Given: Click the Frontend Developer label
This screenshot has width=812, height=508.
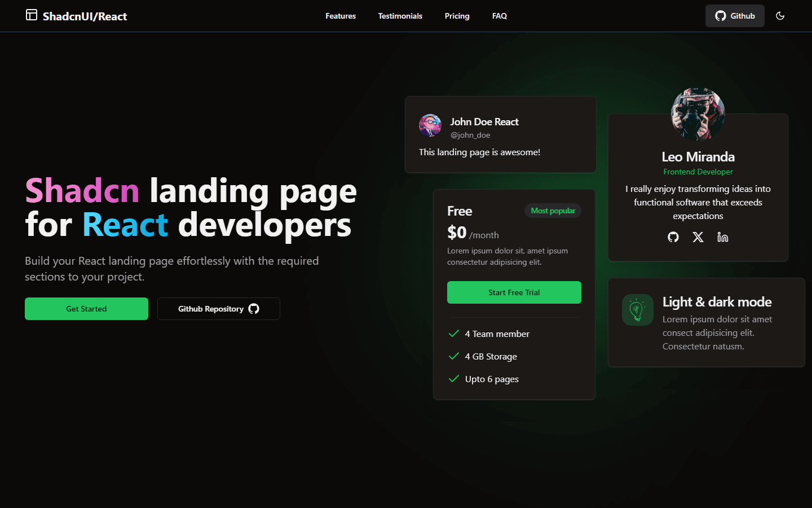Looking at the screenshot, I should 698,172.
